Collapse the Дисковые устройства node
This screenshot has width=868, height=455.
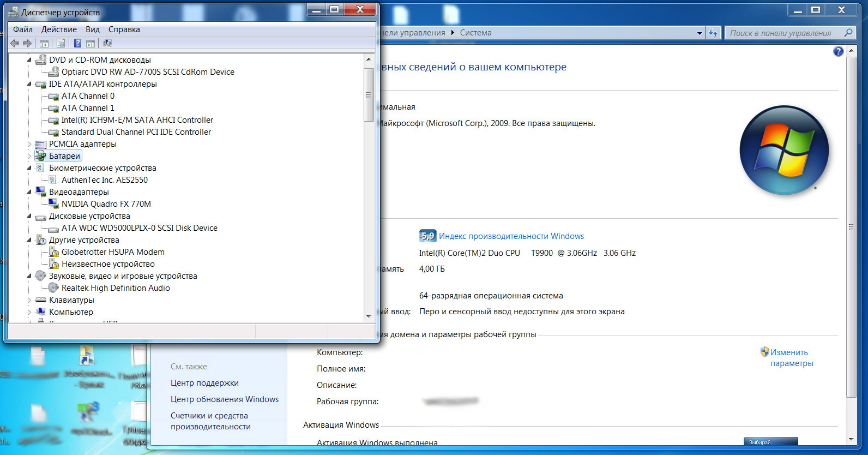(x=29, y=216)
